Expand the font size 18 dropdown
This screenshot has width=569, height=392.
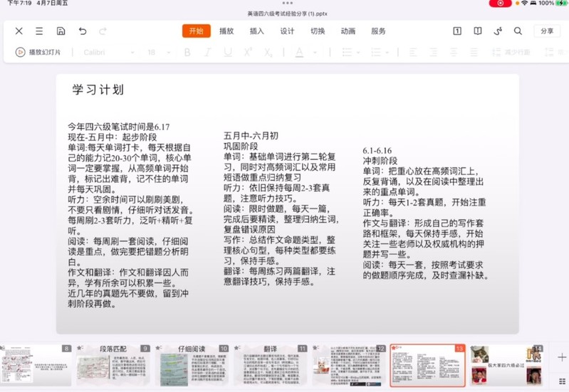[x=158, y=53]
